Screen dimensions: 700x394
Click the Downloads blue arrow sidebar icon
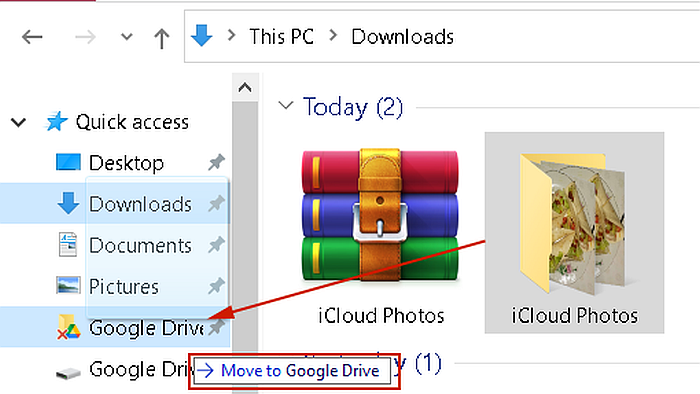click(x=68, y=203)
